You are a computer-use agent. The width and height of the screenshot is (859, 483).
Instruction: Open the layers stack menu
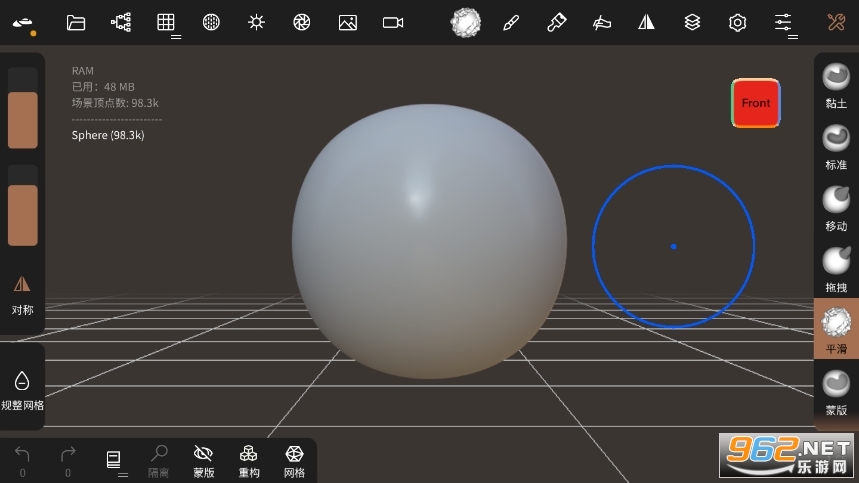692,22
